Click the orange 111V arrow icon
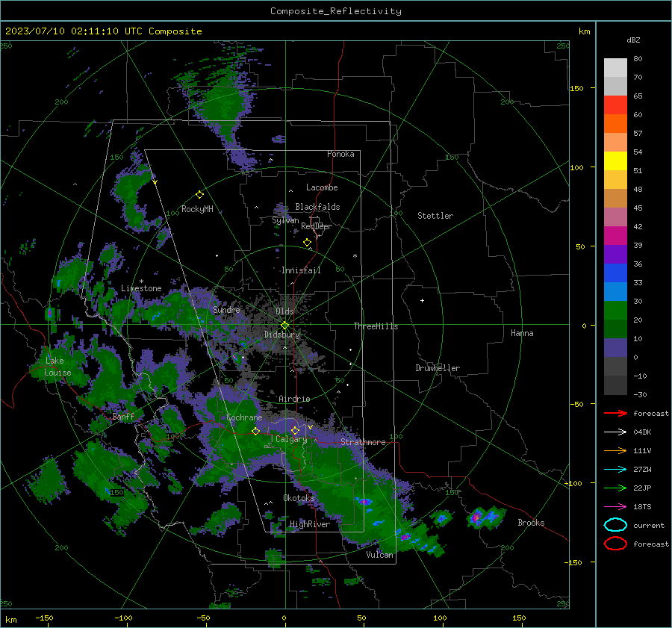This screenshot has width=672, height=628. tap(615, 450)
